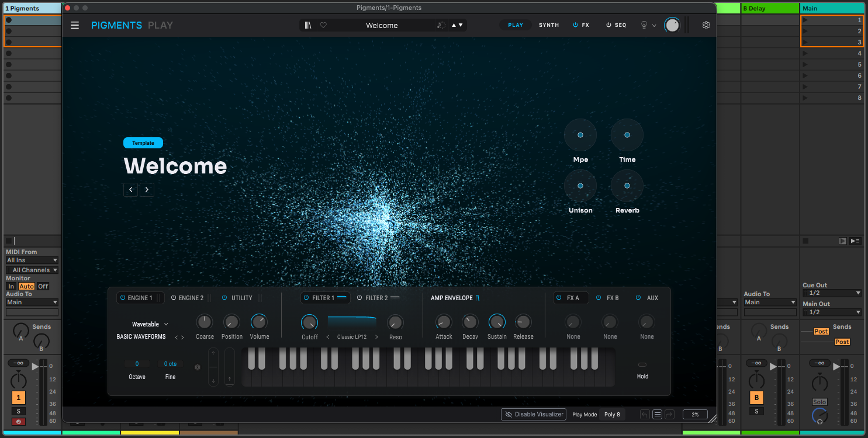Click the Amp Envelope shape icon
The height and width of the screenshot is (438, 868).
pyautogui.click(x=478, y=298)
